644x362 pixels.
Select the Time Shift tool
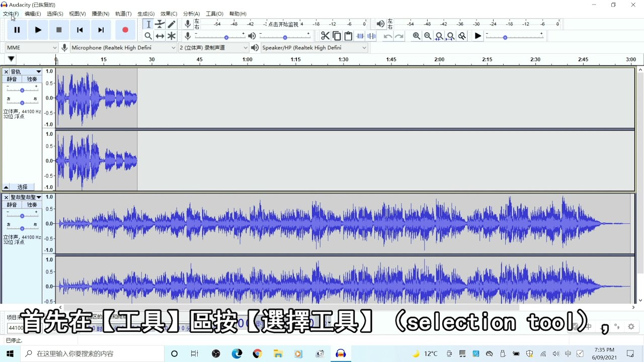(160, 36)
